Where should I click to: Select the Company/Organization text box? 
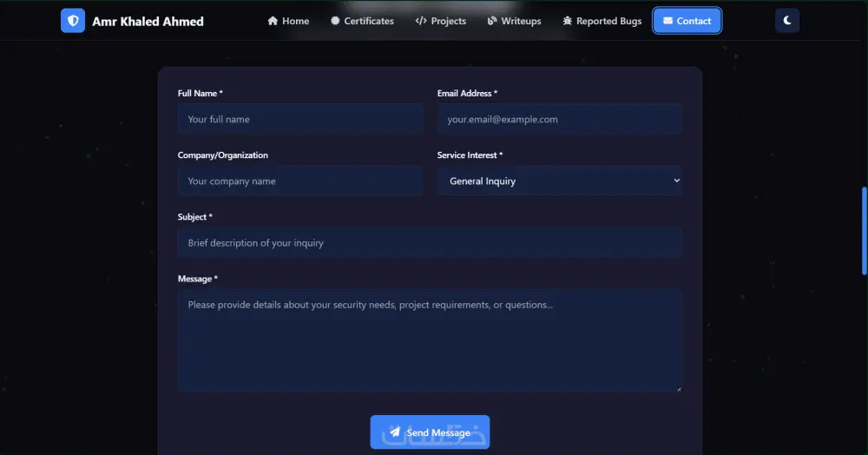click(x=300, y=181)
